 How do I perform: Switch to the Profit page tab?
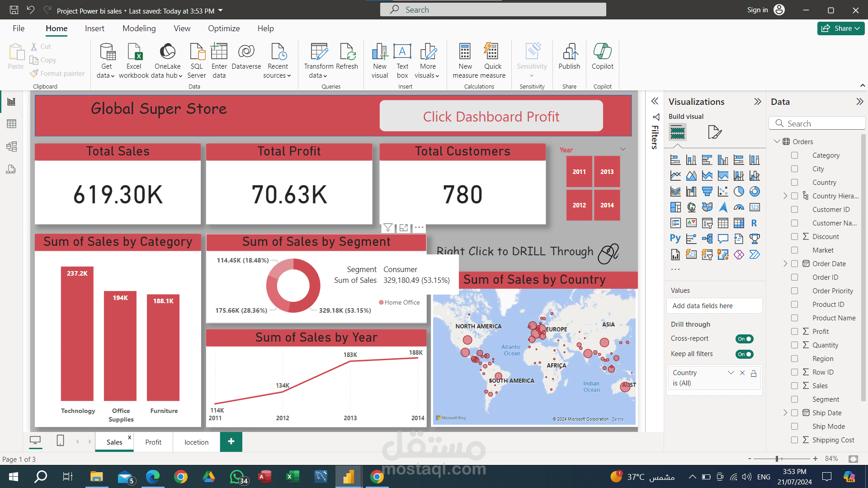coord(153,442)
